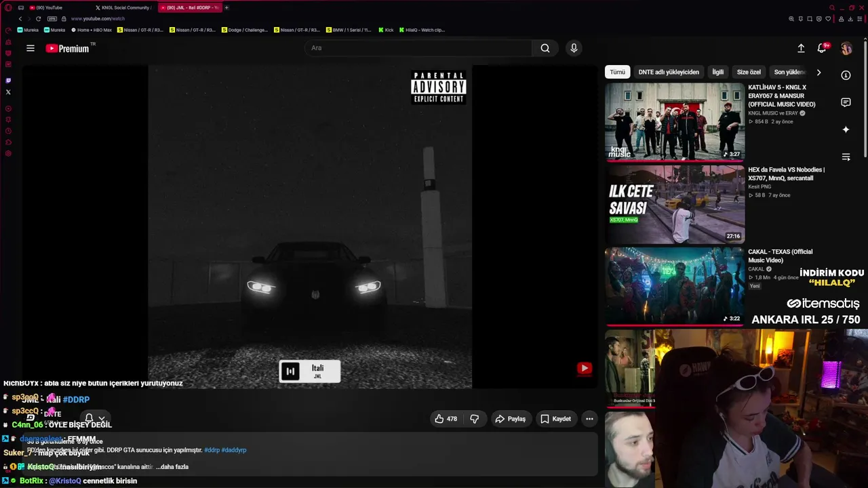Viewport: 868px width, 488px height.
Task: Click the address bar URL youtube.com/watch
Action: coord(98,19)
